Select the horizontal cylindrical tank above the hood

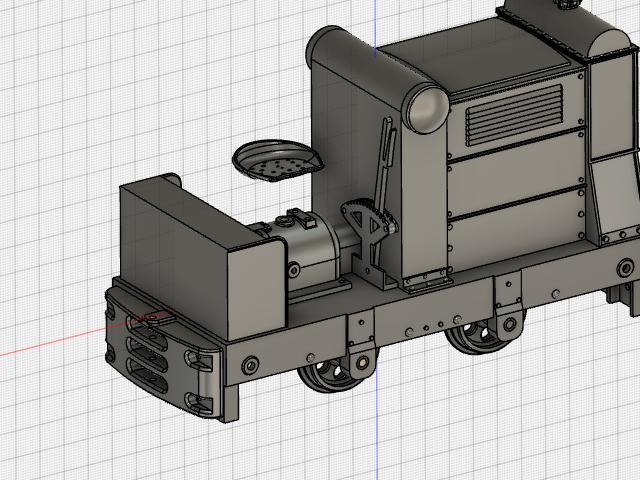click(378, 79)
